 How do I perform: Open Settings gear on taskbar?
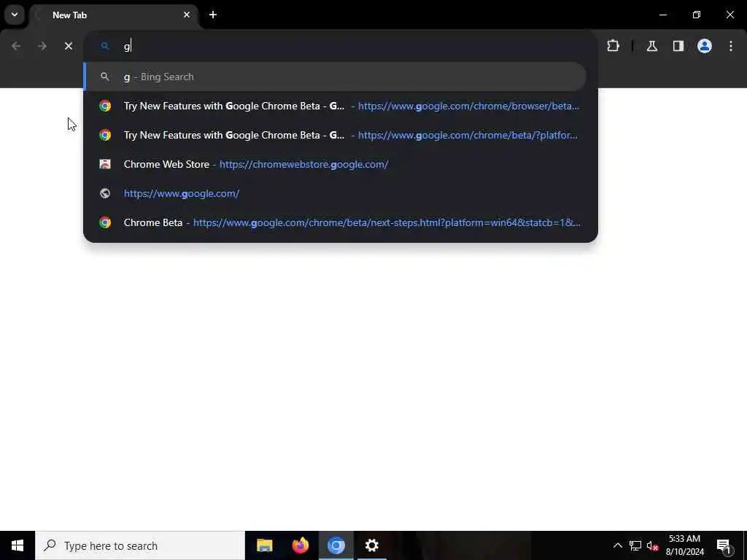pyautogui.click(x=371, y=545)
